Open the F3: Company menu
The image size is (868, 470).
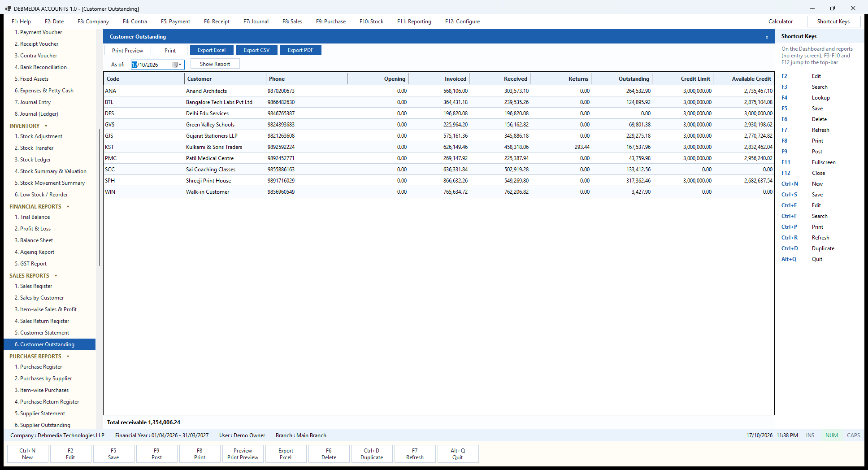pos(93,22)
